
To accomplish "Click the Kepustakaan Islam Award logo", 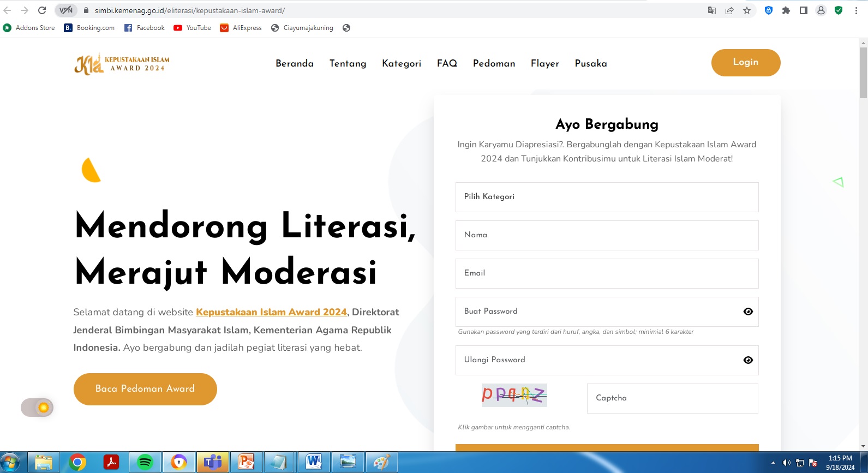I will click(x=122, y=64).
